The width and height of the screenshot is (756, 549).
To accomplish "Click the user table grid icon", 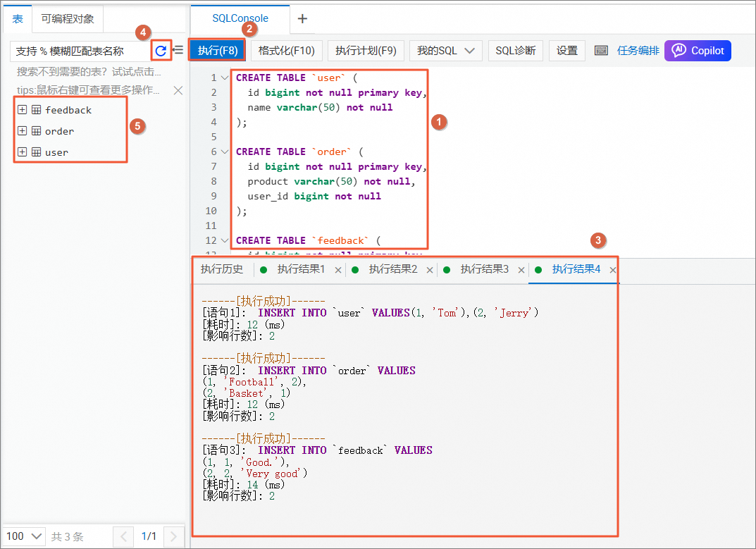I will 36,152.
